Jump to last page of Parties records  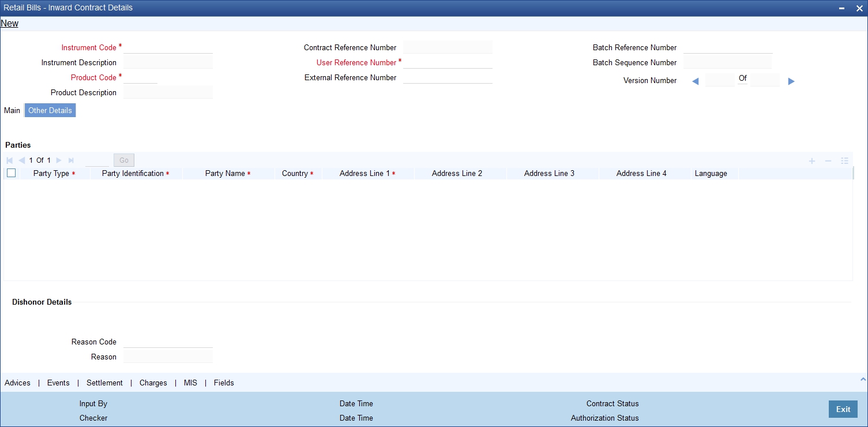[71, 160]
